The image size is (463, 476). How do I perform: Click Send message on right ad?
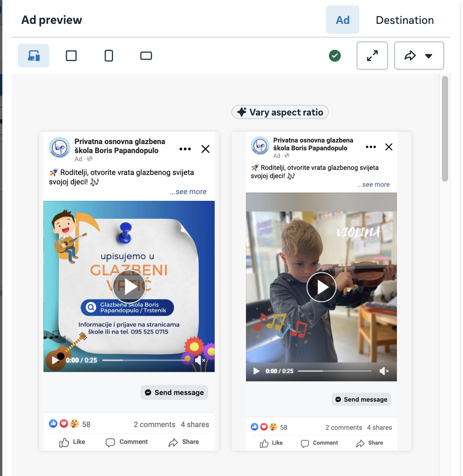(x=361, y=399)
